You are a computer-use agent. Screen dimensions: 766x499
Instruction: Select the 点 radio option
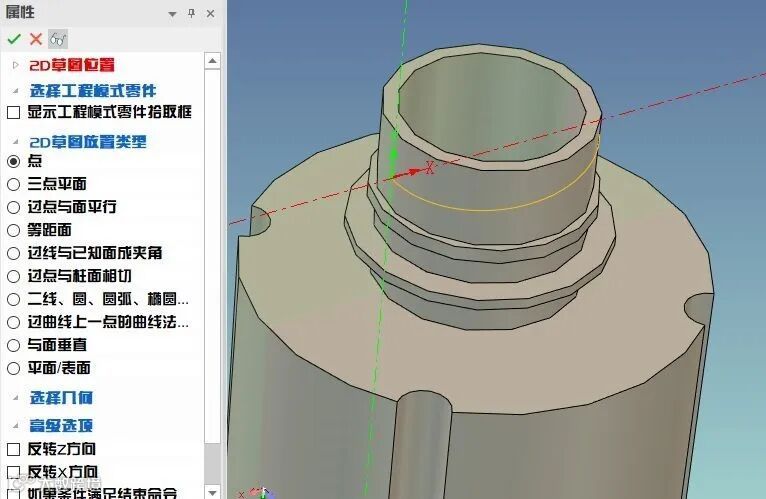tap(14, 161)
